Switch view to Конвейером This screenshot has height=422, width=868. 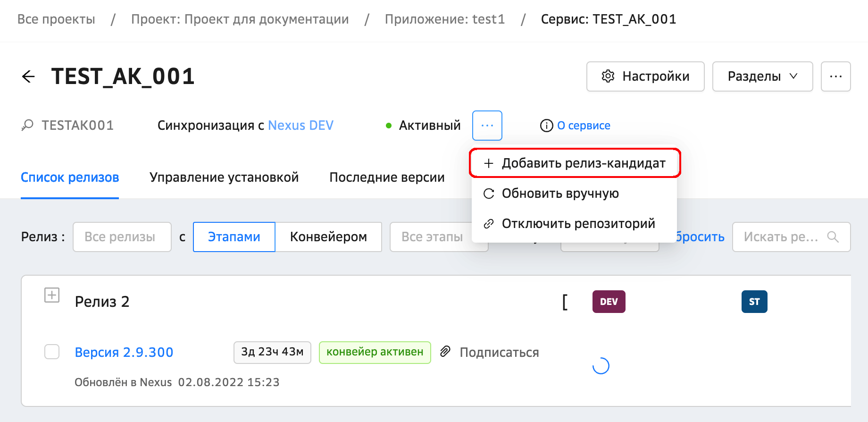pyautogui.click(x=328, y=237)
